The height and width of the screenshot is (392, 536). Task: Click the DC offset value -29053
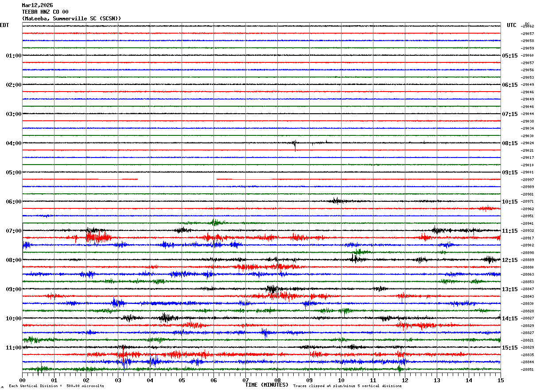(528, 77)
